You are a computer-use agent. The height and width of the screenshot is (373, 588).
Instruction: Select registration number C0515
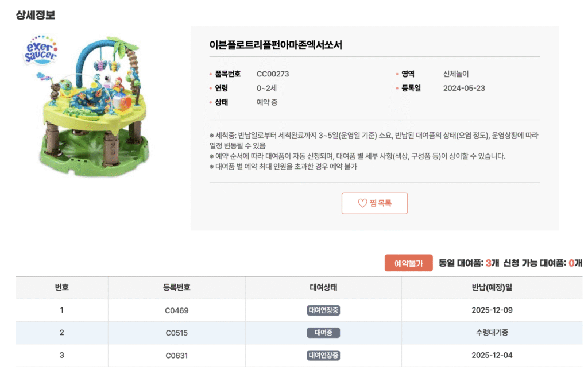click(177, 333)
